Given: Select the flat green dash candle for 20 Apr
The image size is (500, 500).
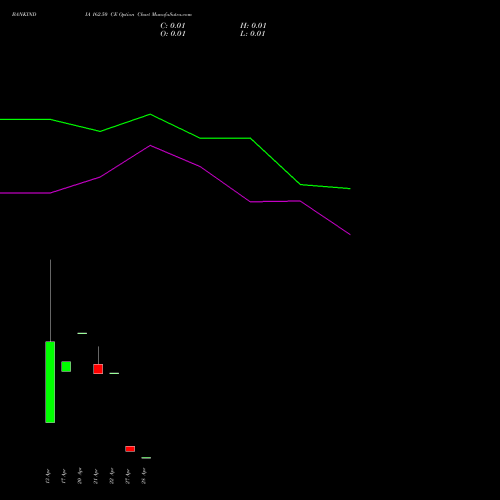Looking at the screenshot, I should 82,333.
